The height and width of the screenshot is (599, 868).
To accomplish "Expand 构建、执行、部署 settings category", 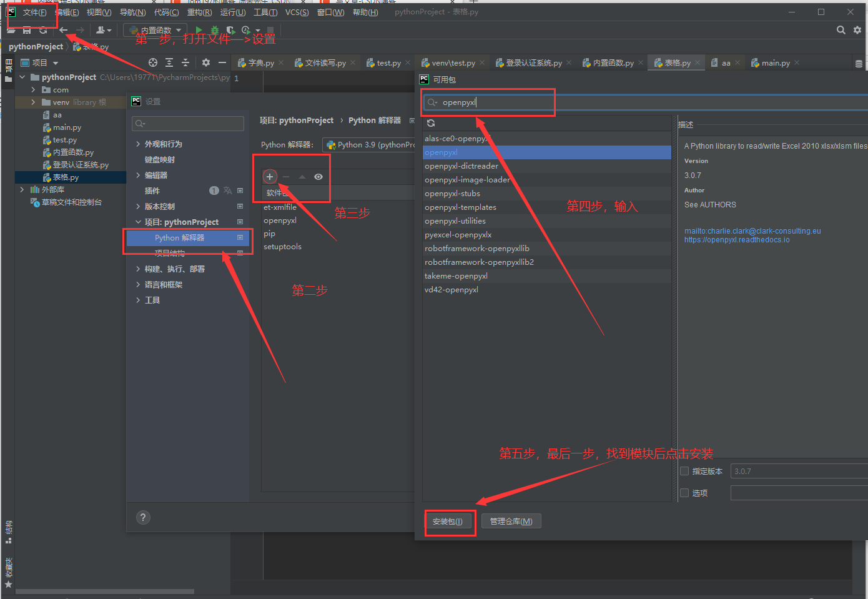I will (138, 269).
